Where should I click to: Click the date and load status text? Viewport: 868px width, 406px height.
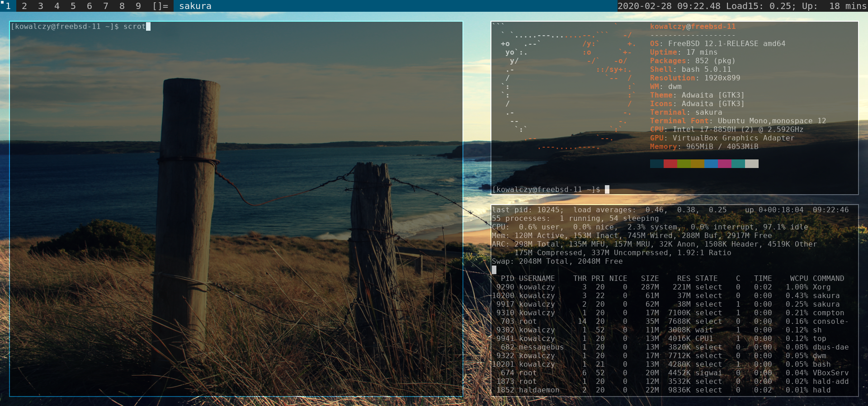[742, 6]
